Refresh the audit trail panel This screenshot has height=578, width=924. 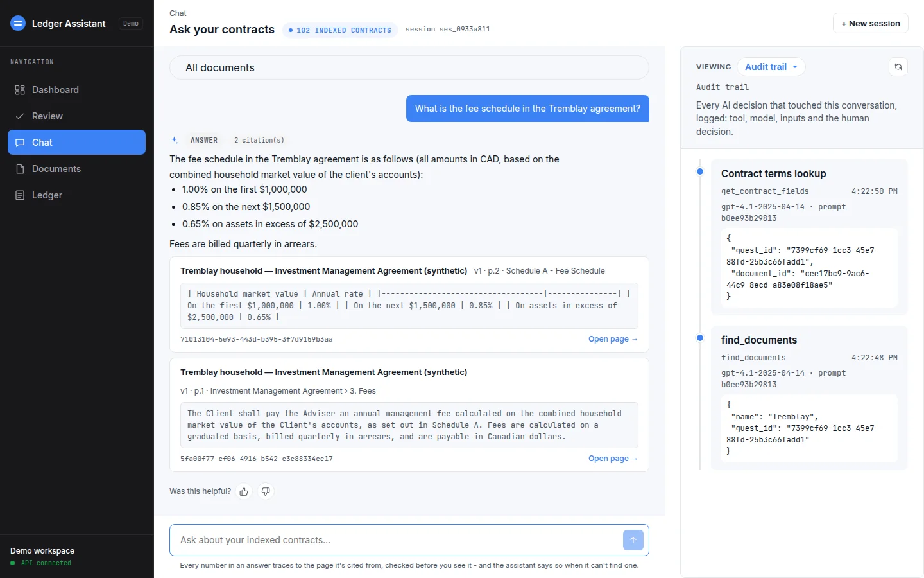point(898,67)
